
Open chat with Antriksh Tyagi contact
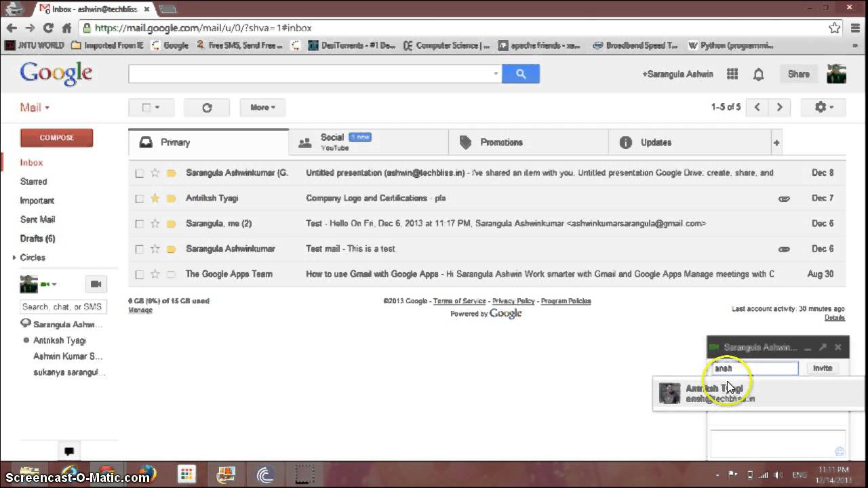coord(60,340)
